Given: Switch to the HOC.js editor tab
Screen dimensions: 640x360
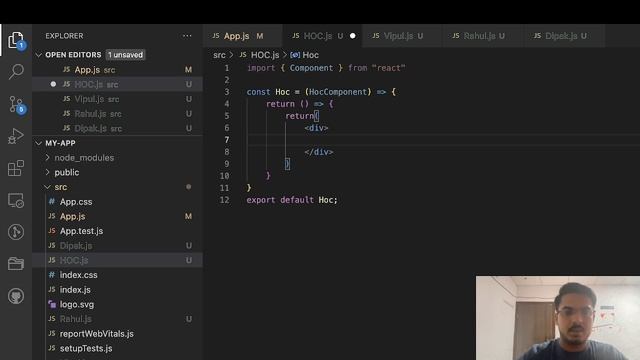Looking at the screenshot, I should click(x=322, y=36).
